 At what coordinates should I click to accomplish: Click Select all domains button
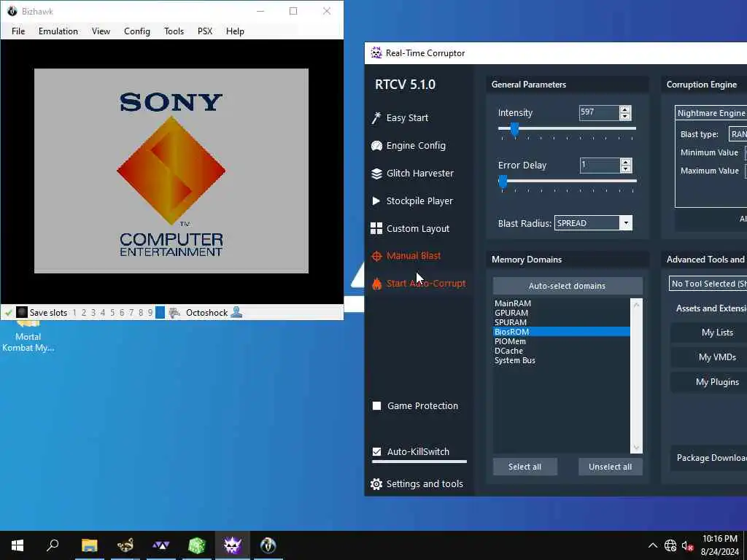[525, 467]
